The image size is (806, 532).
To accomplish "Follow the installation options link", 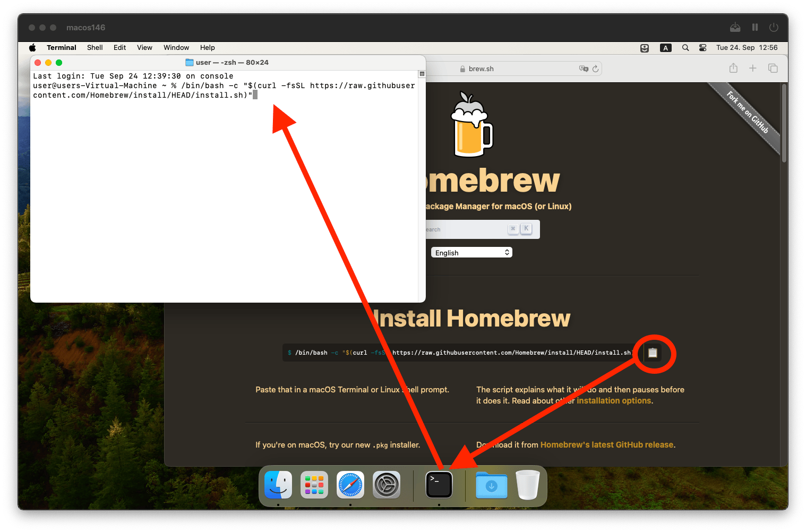I will click(614, 401).
